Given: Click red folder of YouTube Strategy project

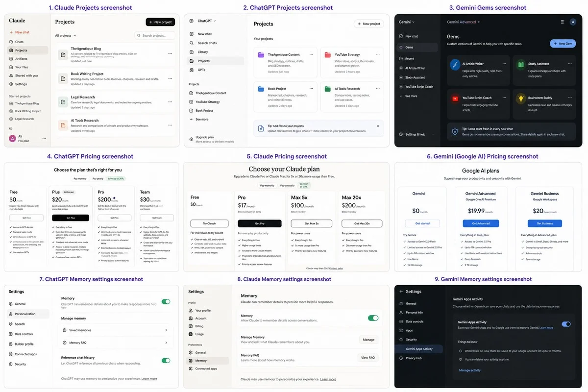Looking at the screenshot, I should [x=327, y=55].
